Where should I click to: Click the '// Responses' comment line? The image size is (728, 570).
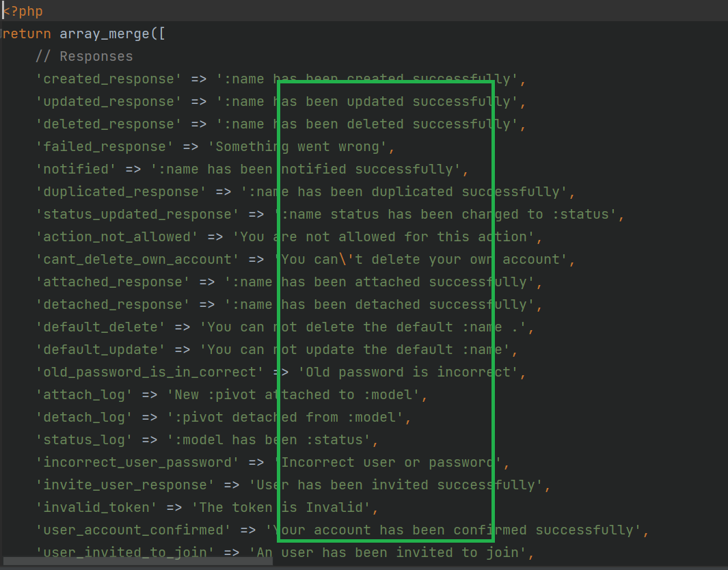coord(84,57)
